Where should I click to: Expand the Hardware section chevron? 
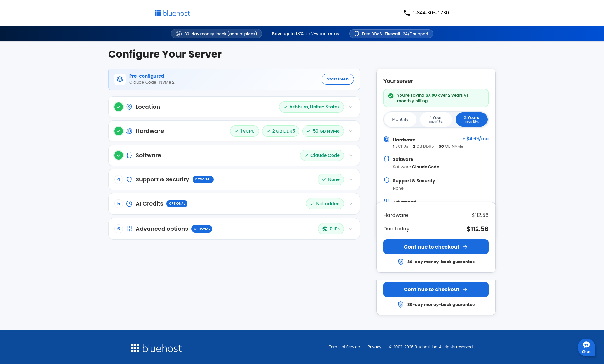tap(351, 131)
